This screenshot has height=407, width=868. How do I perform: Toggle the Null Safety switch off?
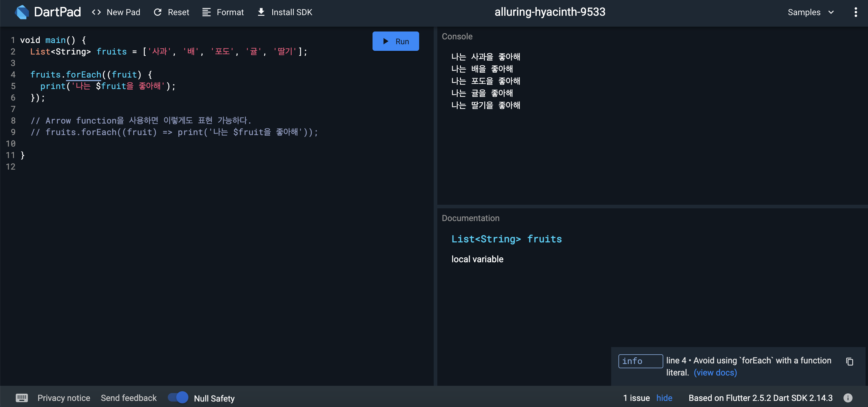(178, 398)
